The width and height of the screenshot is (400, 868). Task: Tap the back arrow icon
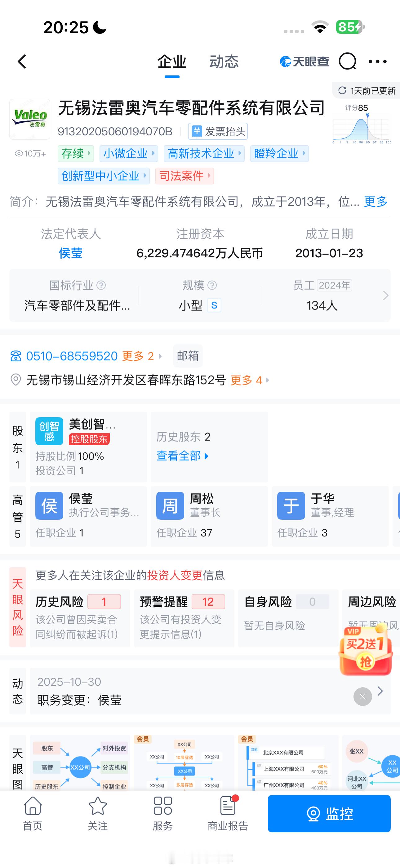pos(22,61)
